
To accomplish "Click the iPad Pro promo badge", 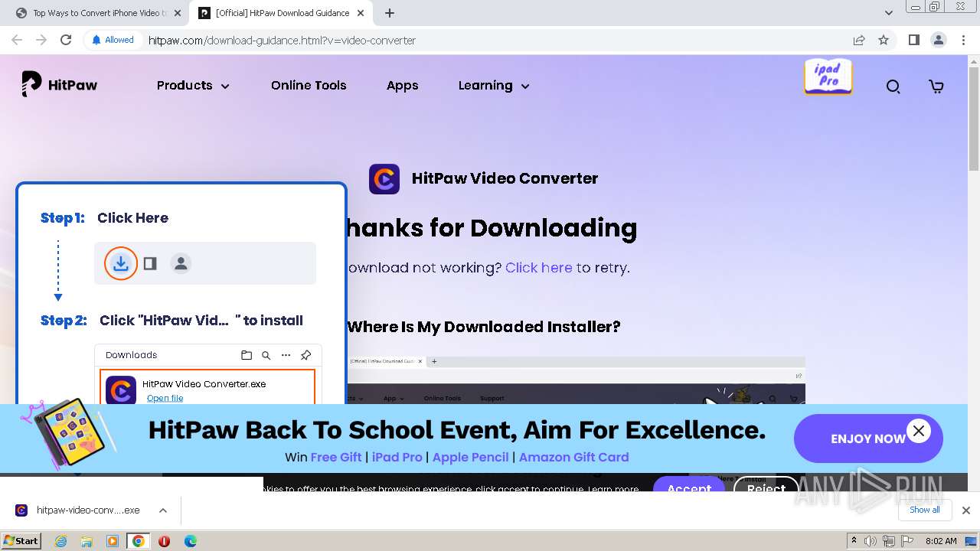I will click(828, 76).
